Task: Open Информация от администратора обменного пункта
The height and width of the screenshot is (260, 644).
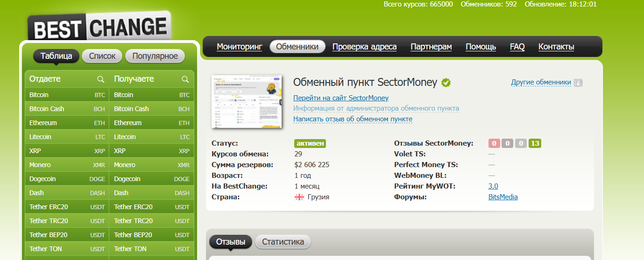Action: click(376, 108)
